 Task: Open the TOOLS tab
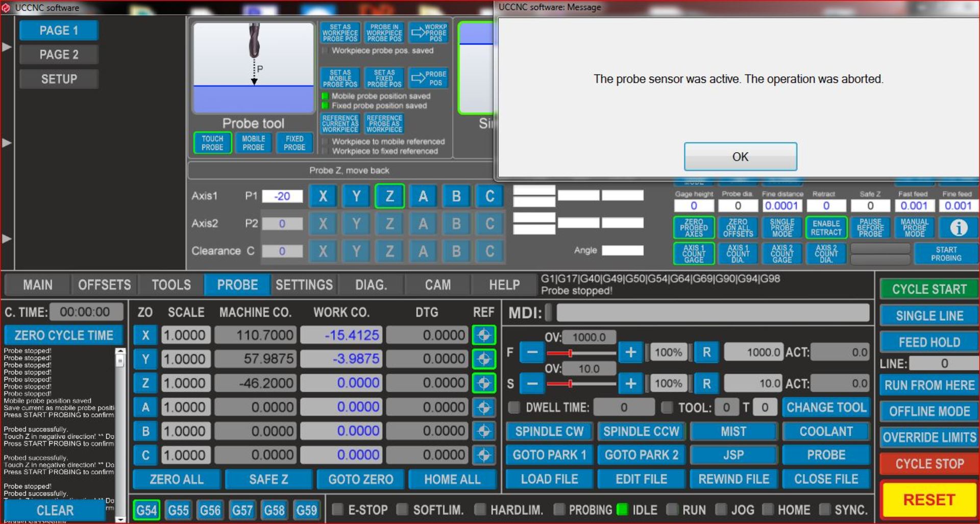tap(171, 285)
